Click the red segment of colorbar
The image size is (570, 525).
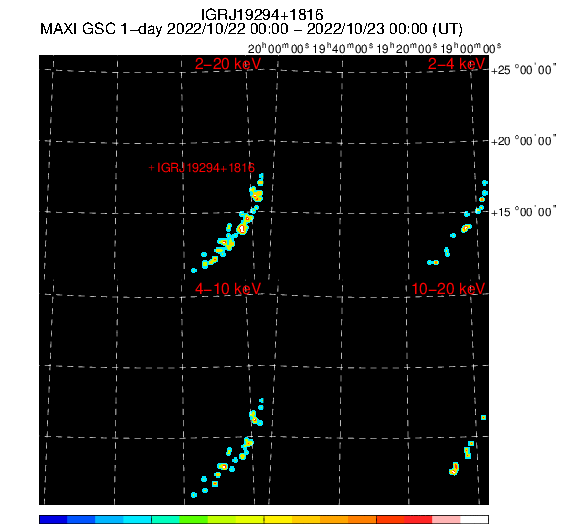(418, 519)
